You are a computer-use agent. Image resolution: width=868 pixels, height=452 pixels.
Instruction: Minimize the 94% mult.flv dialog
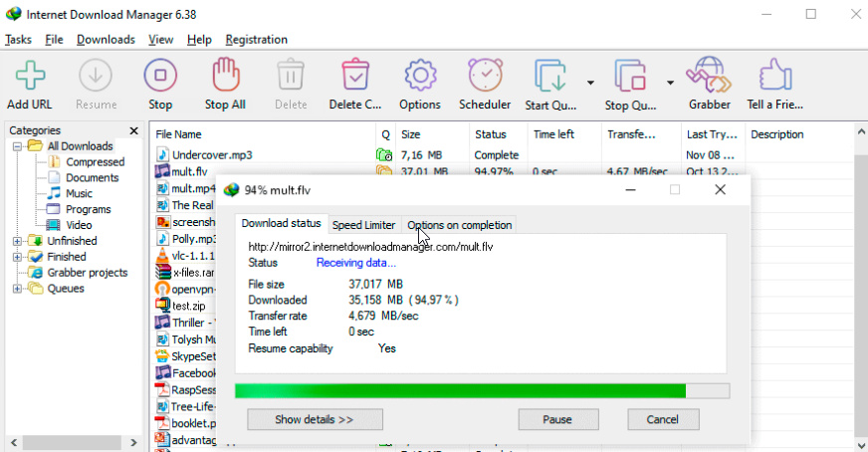point(630,190)
